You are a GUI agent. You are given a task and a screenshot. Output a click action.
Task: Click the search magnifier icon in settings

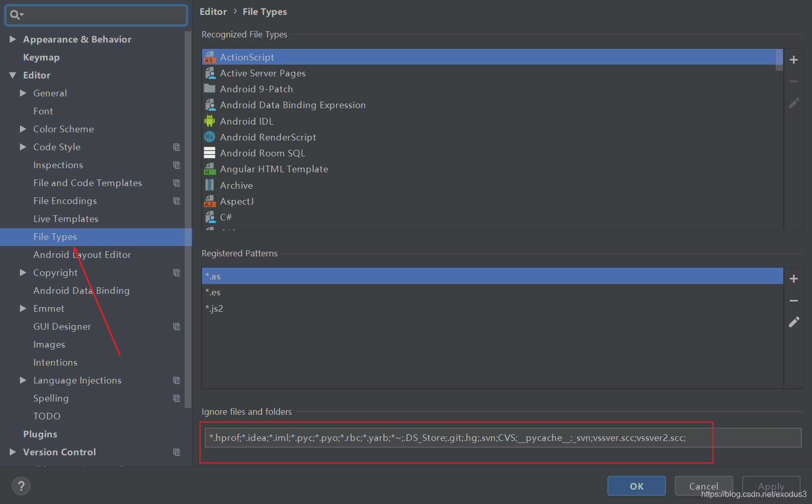click(16, 15)
